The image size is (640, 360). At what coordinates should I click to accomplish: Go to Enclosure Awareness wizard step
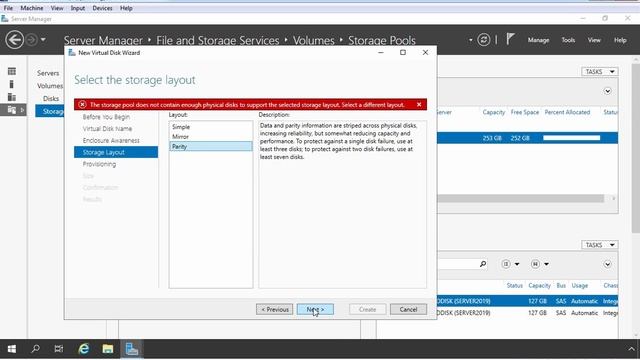[111, 140]
